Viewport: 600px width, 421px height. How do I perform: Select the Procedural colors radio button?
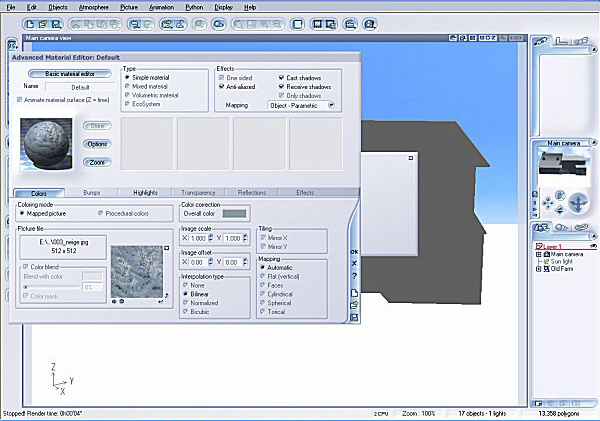tap(99, 213)
